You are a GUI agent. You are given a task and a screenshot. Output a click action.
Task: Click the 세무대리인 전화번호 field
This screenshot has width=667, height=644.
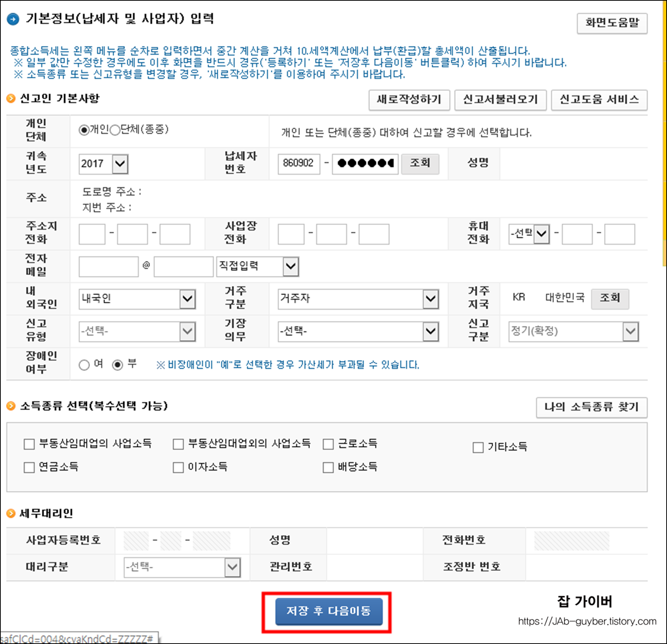pyautogui.click(x=572, y=541)
